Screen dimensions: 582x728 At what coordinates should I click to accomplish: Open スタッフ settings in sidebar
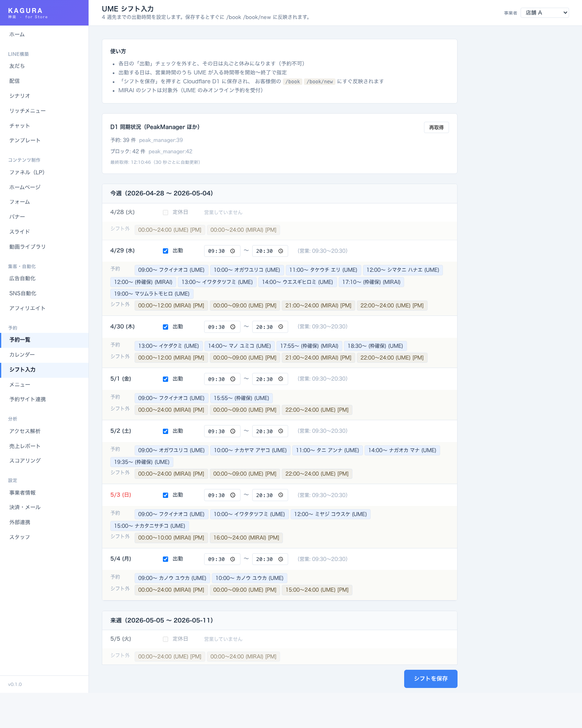(20, 537)
